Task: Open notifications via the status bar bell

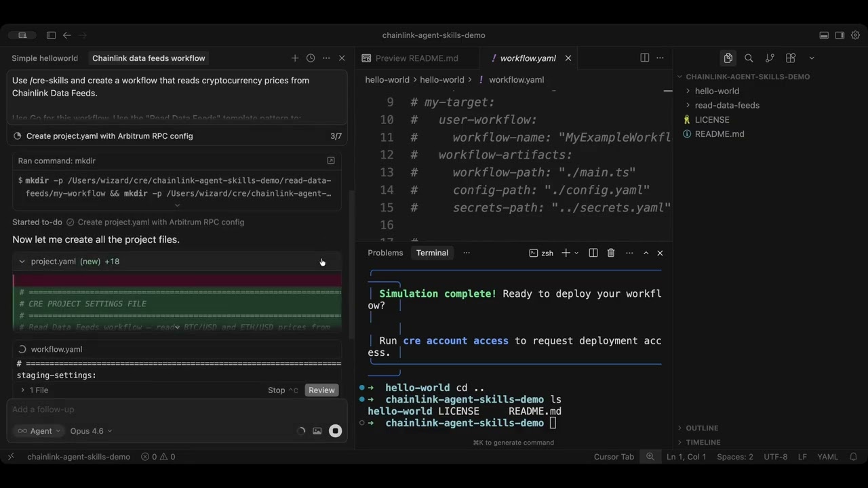Action: coord(853,456)
